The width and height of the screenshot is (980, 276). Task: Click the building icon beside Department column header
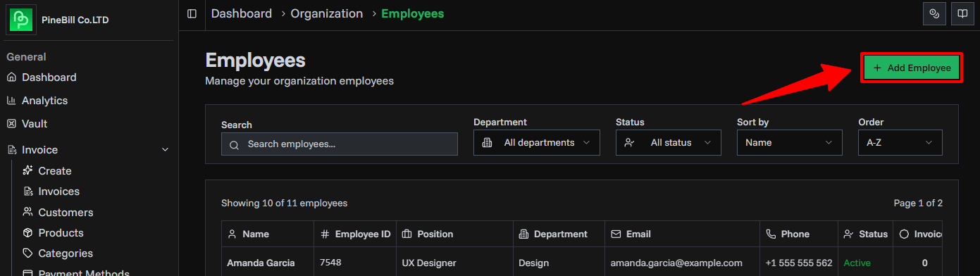(523, 234)
